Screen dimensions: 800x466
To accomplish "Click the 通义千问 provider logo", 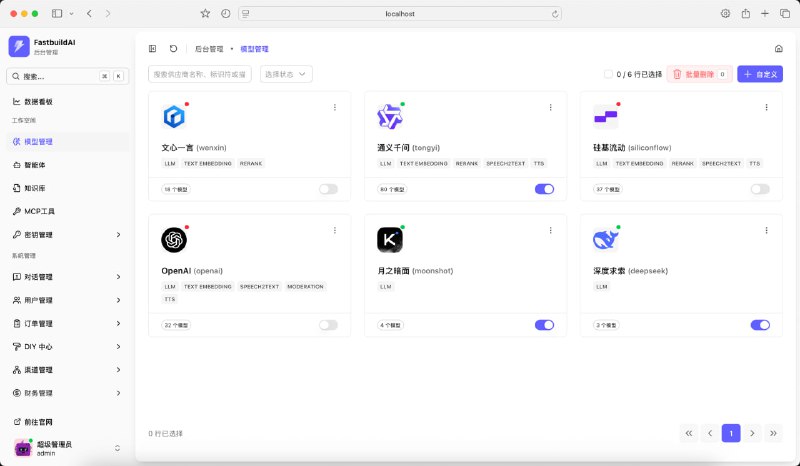I will pos(390,116).
